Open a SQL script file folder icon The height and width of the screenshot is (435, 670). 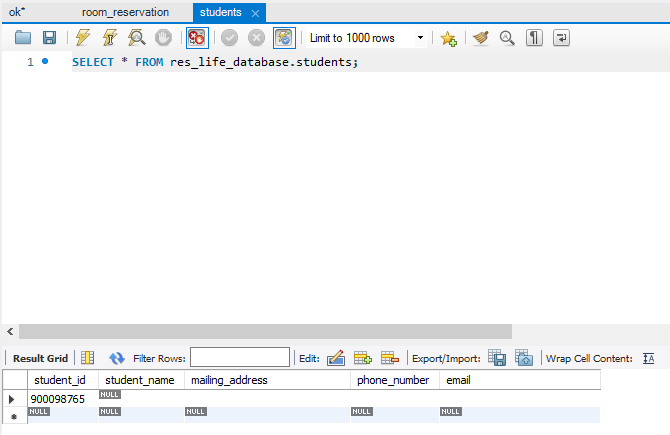[23, 38]
